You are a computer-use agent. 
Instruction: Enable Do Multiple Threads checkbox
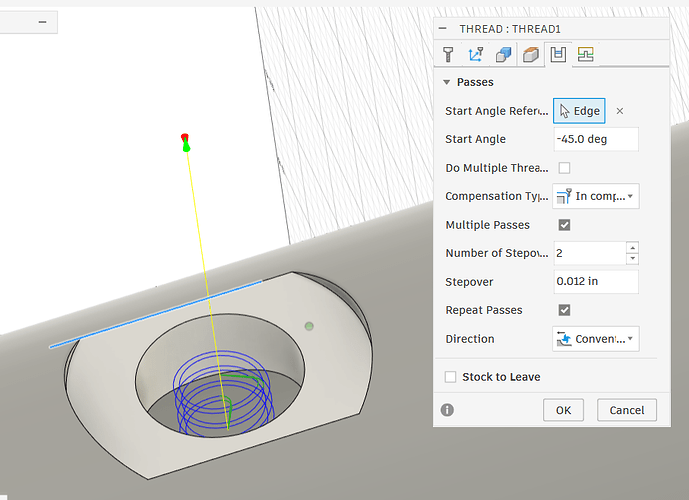[564, 168]
